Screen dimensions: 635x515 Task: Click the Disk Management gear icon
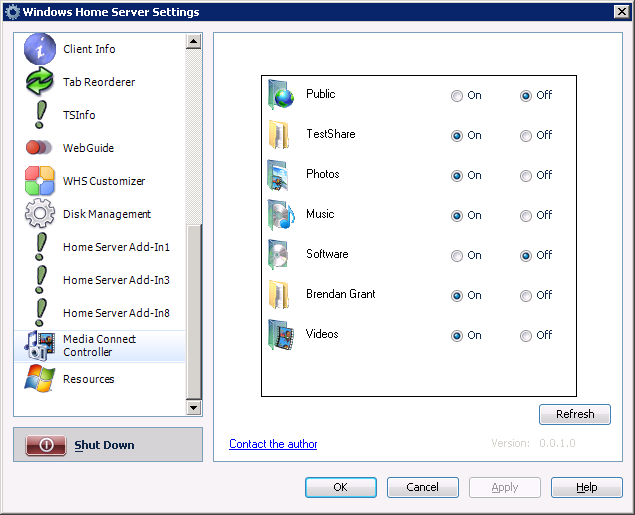click(40, 213)
